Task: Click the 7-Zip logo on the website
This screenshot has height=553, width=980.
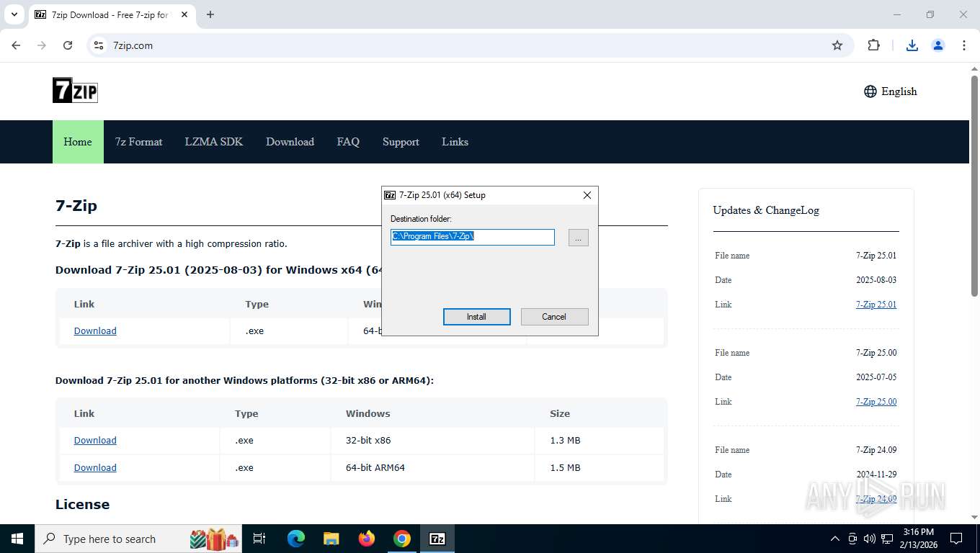Action: 75,91
